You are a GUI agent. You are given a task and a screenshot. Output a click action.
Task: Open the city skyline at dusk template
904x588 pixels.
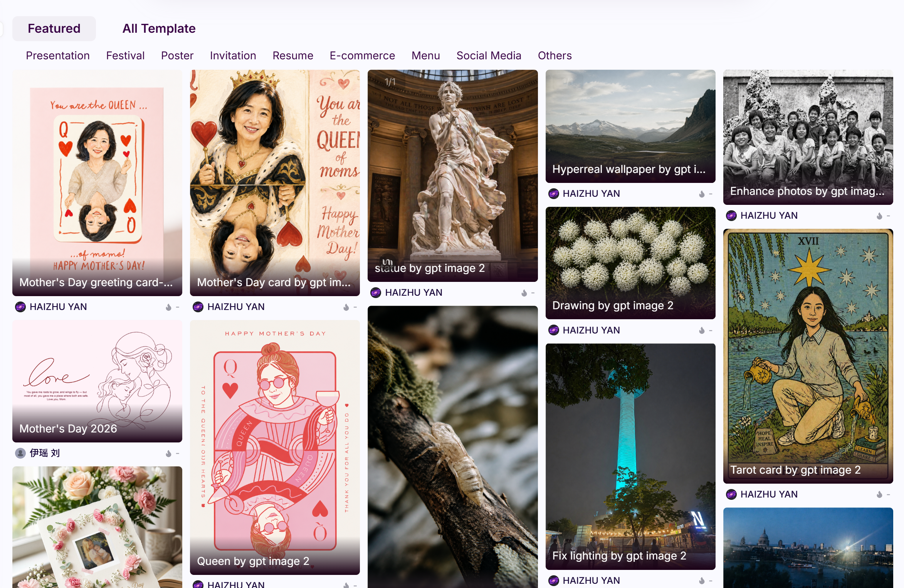pyautogui.click(x=808, y=548)
